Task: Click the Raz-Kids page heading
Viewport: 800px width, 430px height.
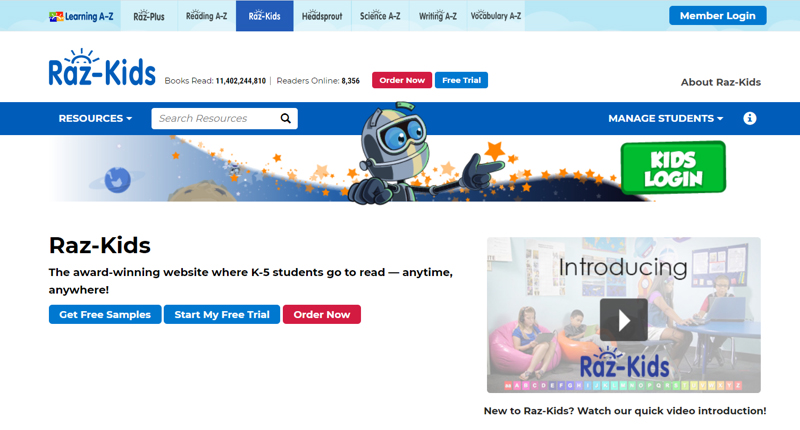Action: pyautogui.click(x=99, y=245)
